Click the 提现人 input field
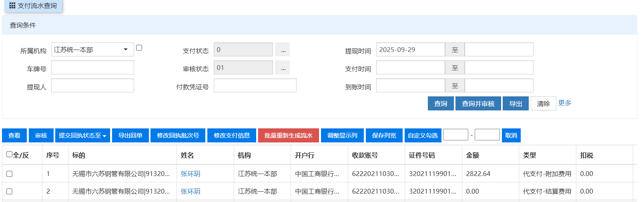 pyautogui.click(x=92, y=86)
